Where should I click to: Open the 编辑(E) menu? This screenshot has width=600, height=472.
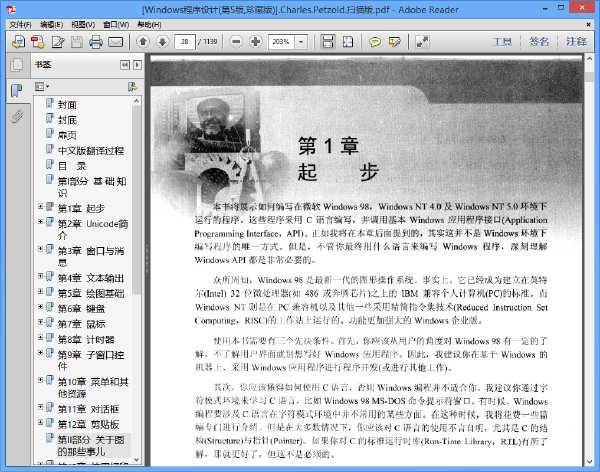click(x=51, y=24)
